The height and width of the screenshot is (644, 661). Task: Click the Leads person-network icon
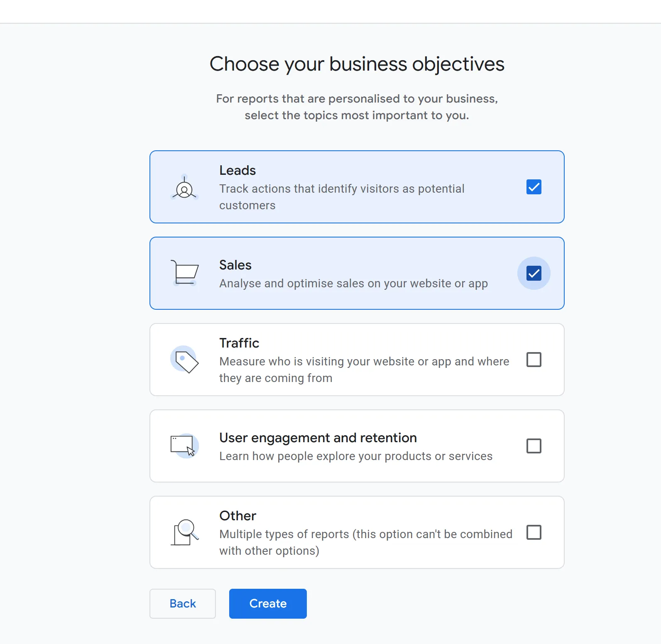click(184, 188)
